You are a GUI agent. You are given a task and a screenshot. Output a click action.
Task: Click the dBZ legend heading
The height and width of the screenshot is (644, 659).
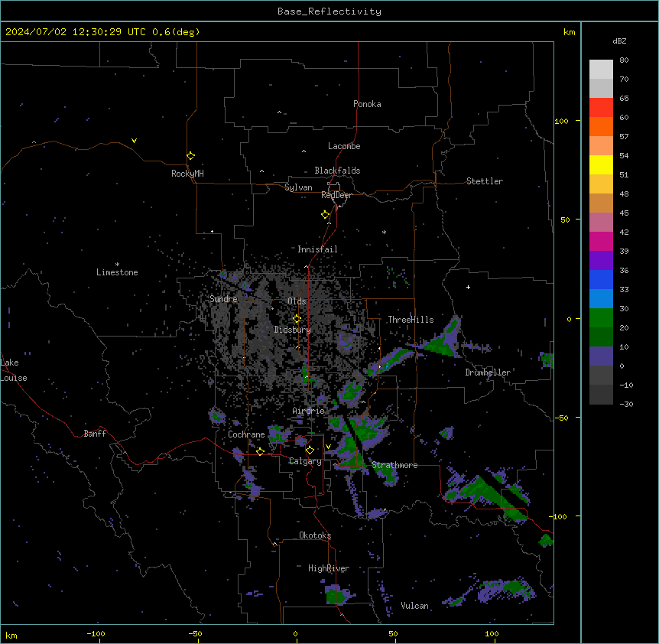coord(619,41)
